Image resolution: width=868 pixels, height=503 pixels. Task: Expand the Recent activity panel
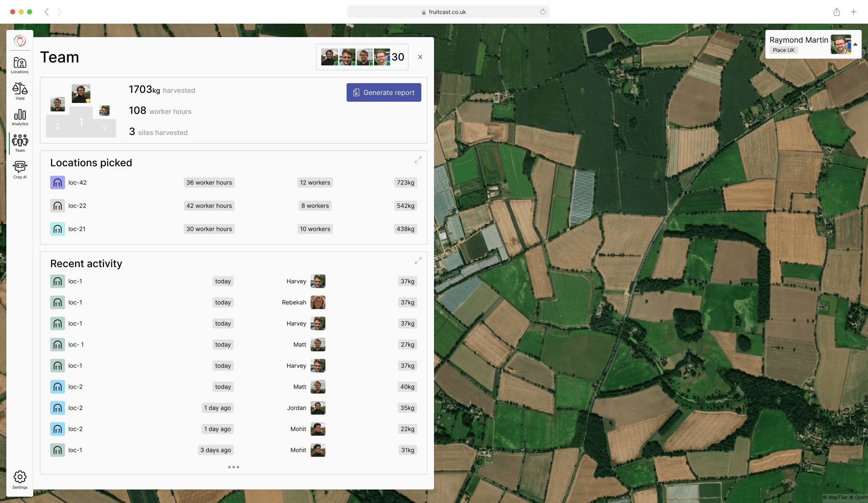(418, 261)
